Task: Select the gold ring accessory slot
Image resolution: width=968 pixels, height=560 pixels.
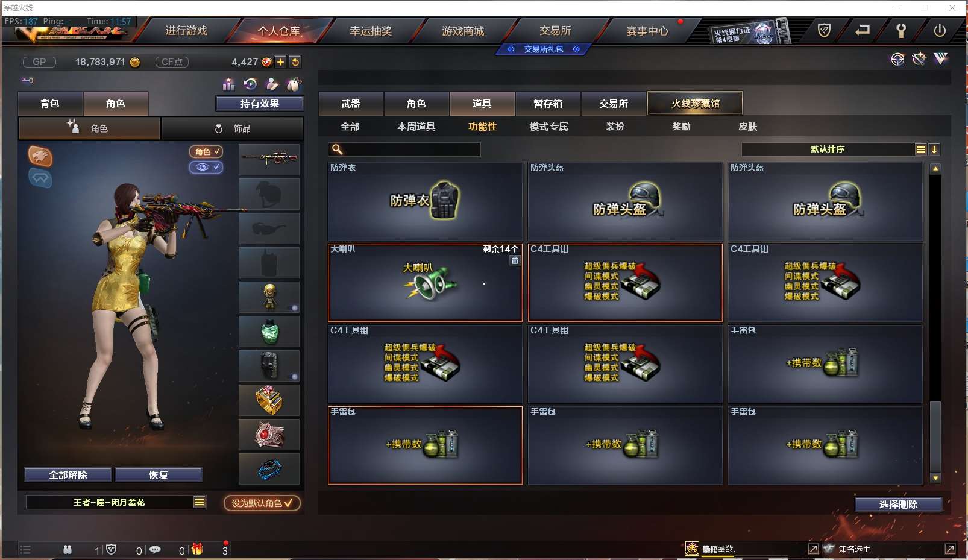Action: [269, 400]
